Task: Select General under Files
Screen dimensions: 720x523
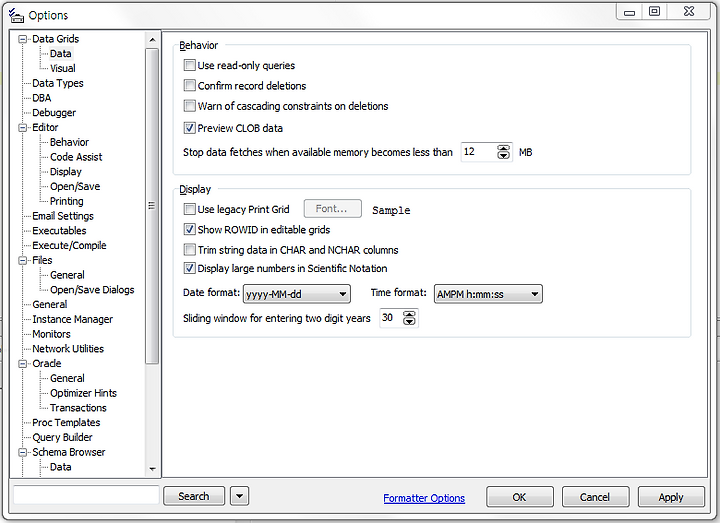Action: coord(68,275)
